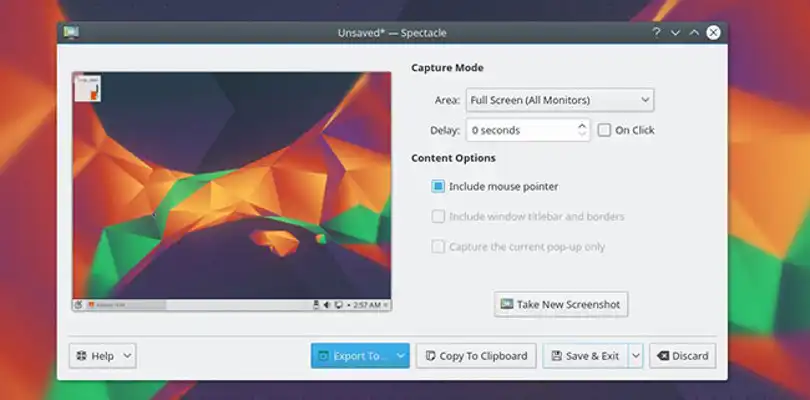Screen dimensions: 810x400
Task: Click the screenshot preview thumbnail
Action: point(231,191)
